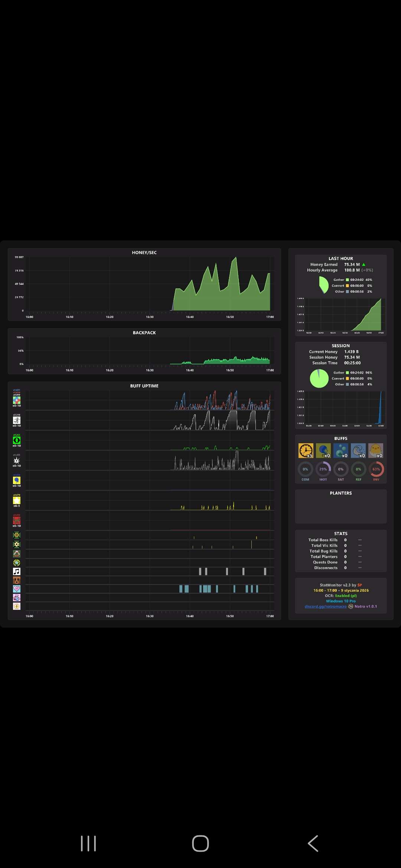Click the Total Bug Kills row
Image resolution: width=401 pixels, height=868 pixels.
click(336, 551)
